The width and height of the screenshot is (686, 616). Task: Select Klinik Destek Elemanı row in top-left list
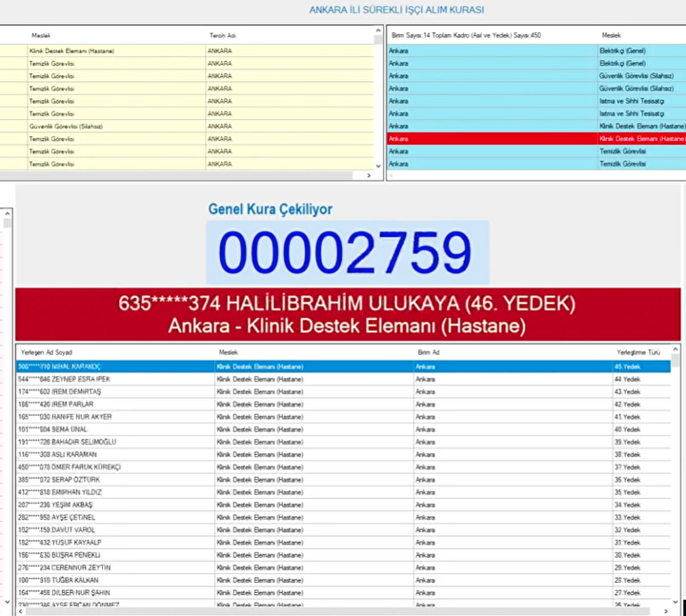coord(188,50)
